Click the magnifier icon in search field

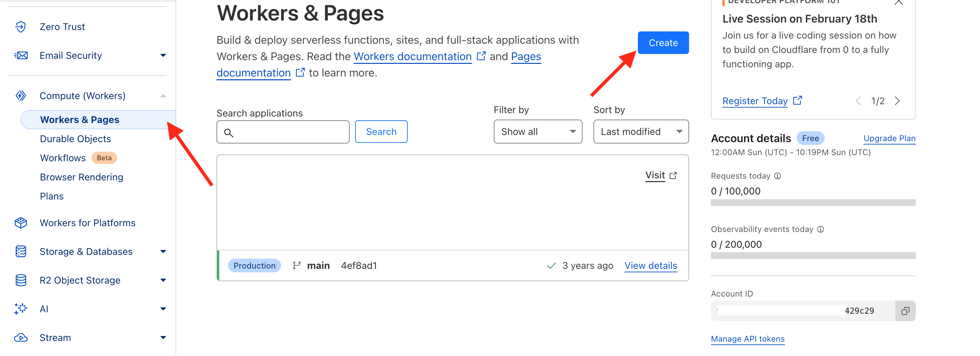pyautogui.click(x=229, y=133)
